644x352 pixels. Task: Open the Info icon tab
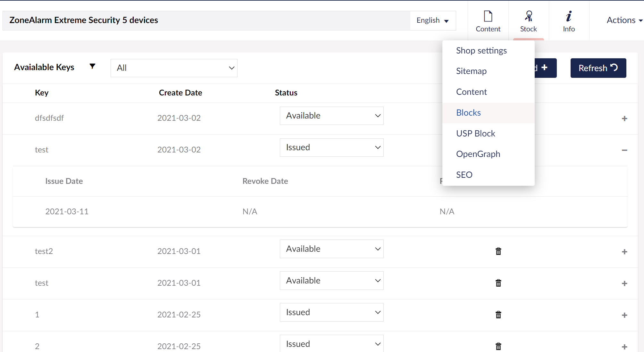569,21
